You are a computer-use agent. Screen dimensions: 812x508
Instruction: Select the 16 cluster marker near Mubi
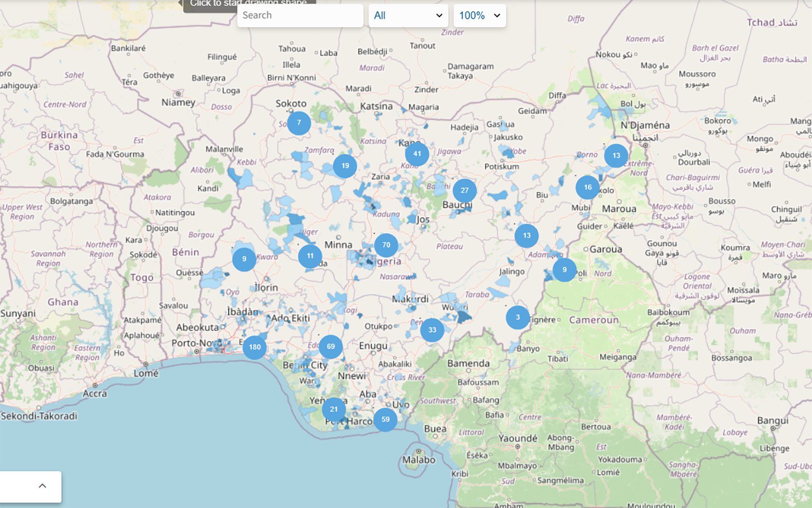587,188
